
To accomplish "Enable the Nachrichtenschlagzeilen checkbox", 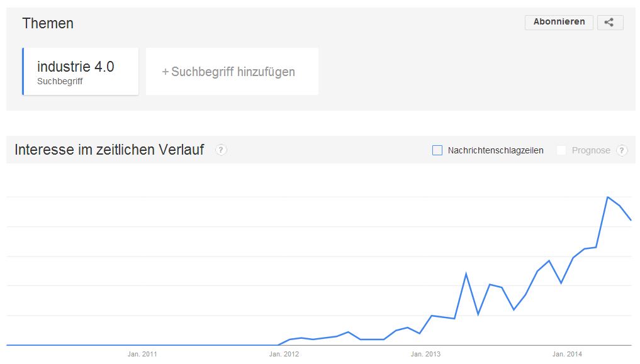I will pyautogui.click(x=437, y=150).
